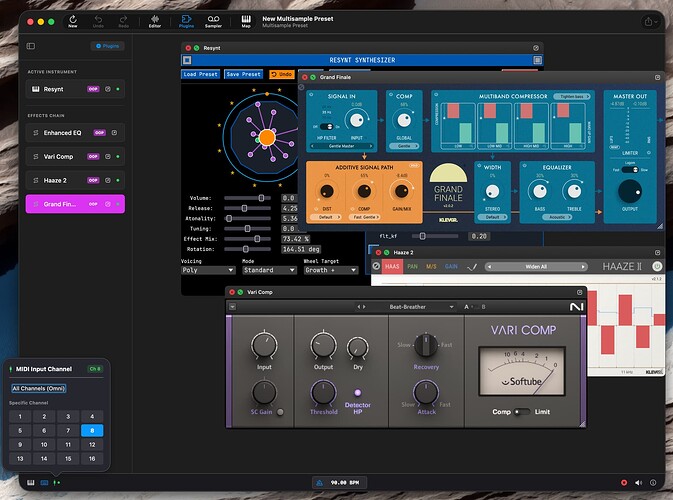Viewport: 673px width, 500px height.
Task: Select the Plugins toolbar tab
Action: (x=186, y=21)
